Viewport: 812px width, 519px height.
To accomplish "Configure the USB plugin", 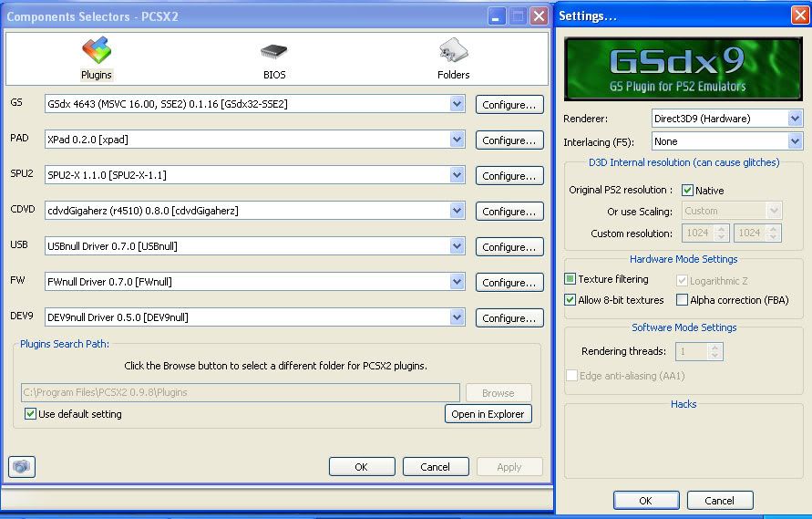I will (509, 247).
